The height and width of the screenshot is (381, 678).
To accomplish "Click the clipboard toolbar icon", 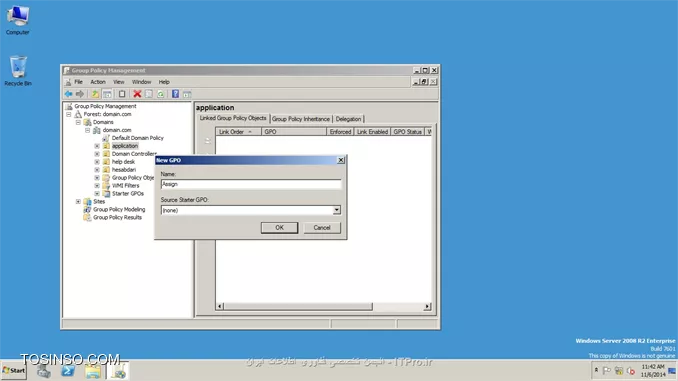I will [x=122, y=94].
